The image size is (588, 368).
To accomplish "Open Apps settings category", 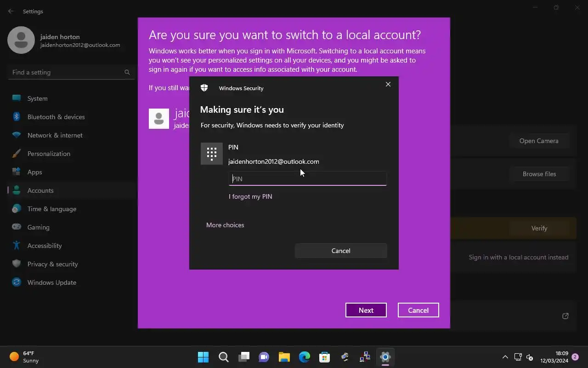I will point(71,172).
